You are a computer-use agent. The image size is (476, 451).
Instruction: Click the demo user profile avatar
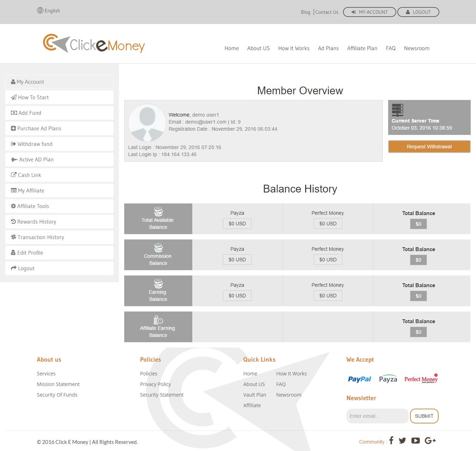(x=147, y=123)
